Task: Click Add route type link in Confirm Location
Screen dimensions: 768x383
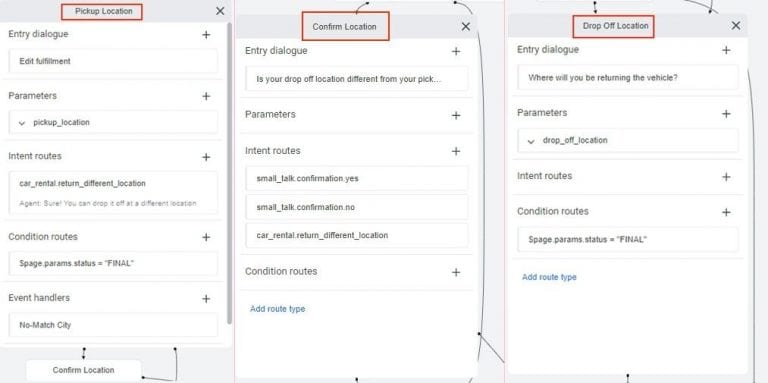Action: click(278, 309)
